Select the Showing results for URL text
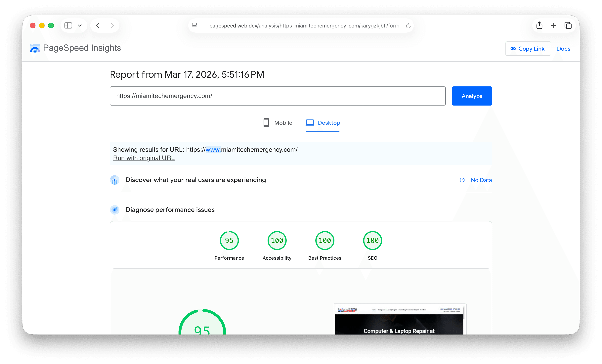This screenshot has width=602, height=364. coord(205,150)
